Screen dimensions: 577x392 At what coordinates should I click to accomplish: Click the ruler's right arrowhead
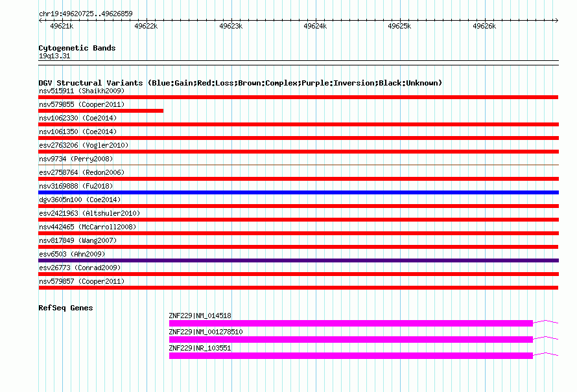[x=556, y=21]
